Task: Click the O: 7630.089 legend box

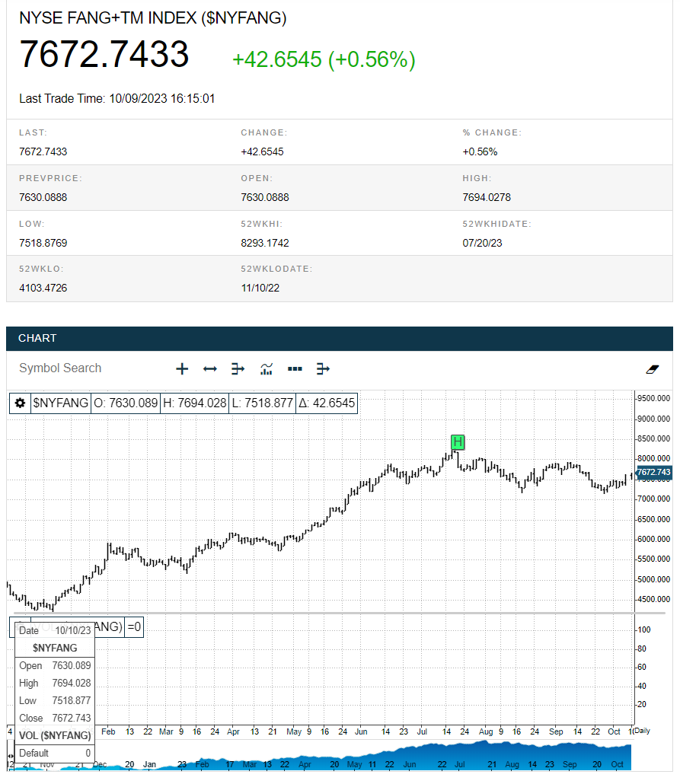Action: click(126, 403)
